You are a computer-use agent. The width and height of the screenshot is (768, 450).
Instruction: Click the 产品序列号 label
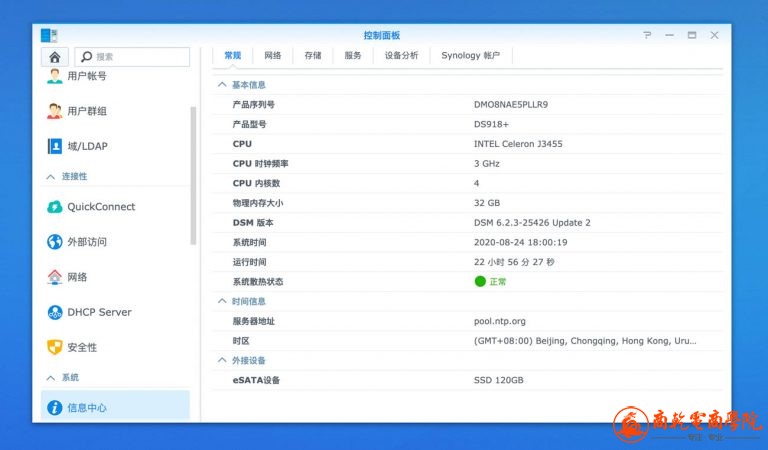click(x=253, y=104)
